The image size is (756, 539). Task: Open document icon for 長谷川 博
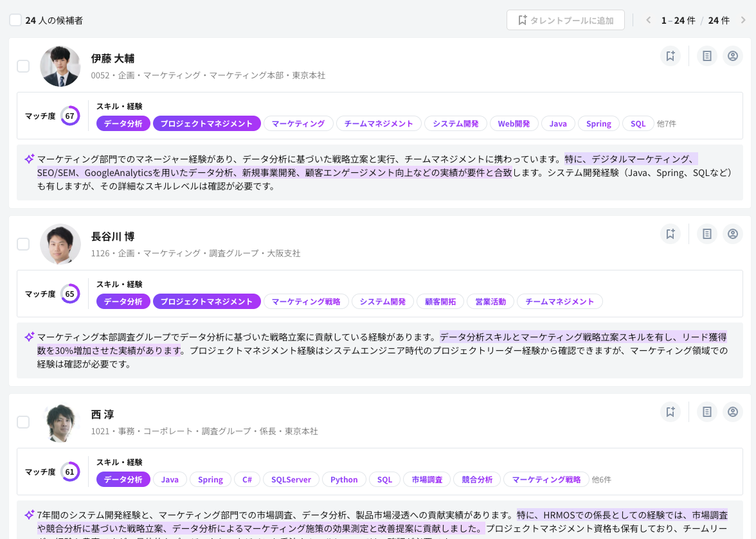click(x=707, y=234)
